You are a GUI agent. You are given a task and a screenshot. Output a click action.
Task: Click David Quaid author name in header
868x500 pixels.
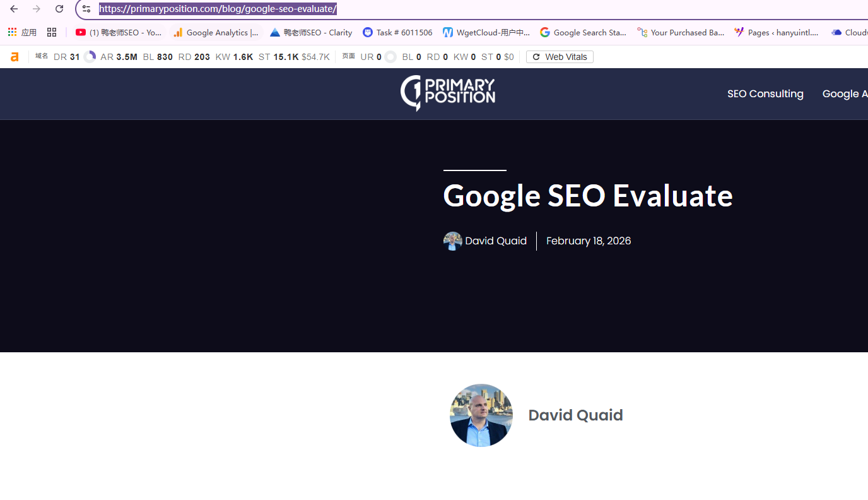tap(495, 241)
